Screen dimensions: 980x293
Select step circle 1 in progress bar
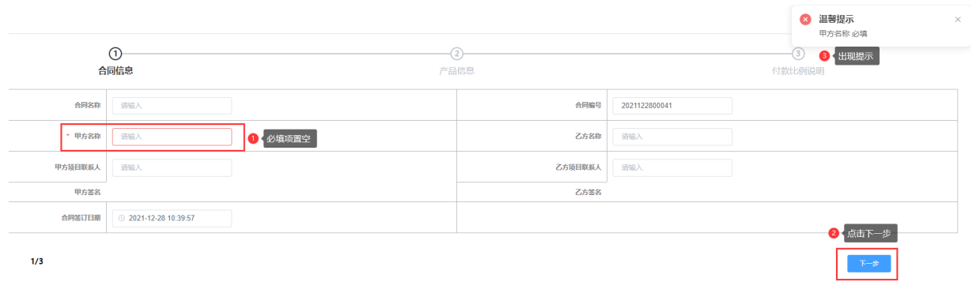tap(115, 53)
